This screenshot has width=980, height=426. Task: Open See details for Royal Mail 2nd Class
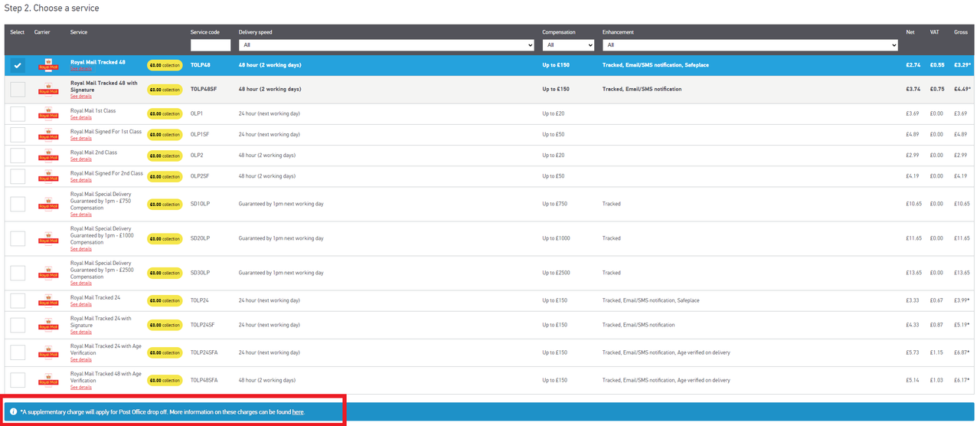(81, 159)
